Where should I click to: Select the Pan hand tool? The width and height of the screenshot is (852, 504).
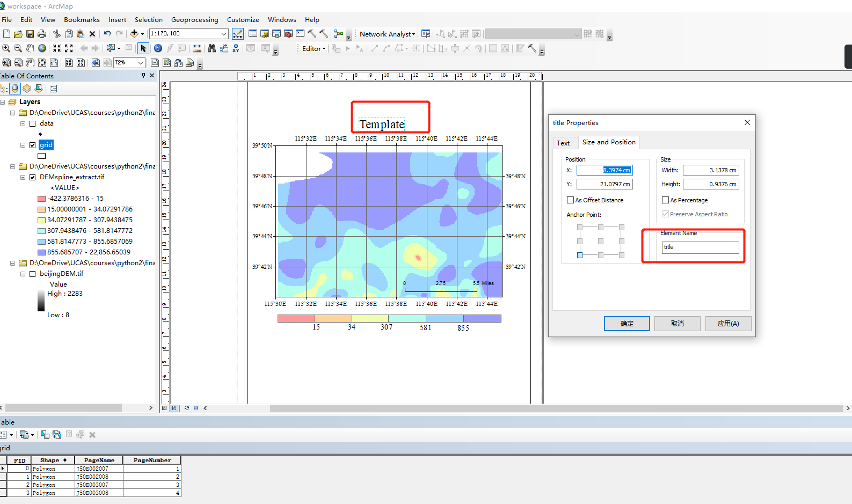click(x=30, y=48)
